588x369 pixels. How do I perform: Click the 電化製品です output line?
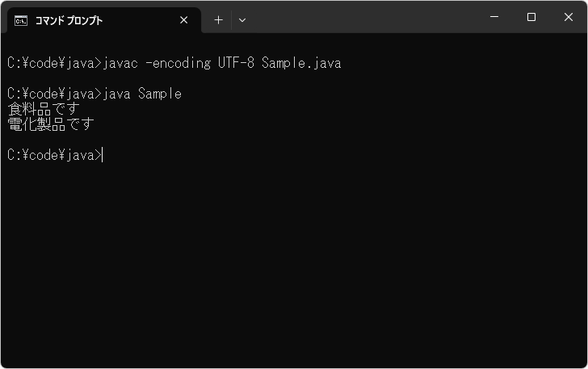[x=50, y=124]
